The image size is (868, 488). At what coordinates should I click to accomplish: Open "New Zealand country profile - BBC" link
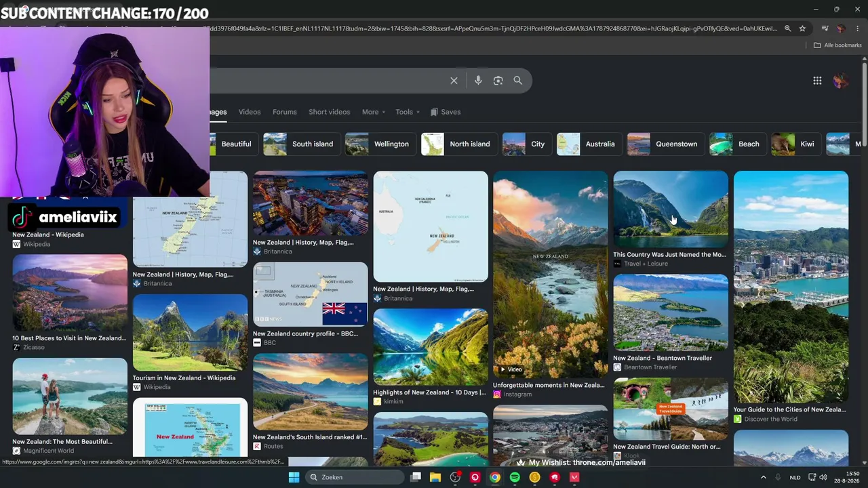point(305,334)
